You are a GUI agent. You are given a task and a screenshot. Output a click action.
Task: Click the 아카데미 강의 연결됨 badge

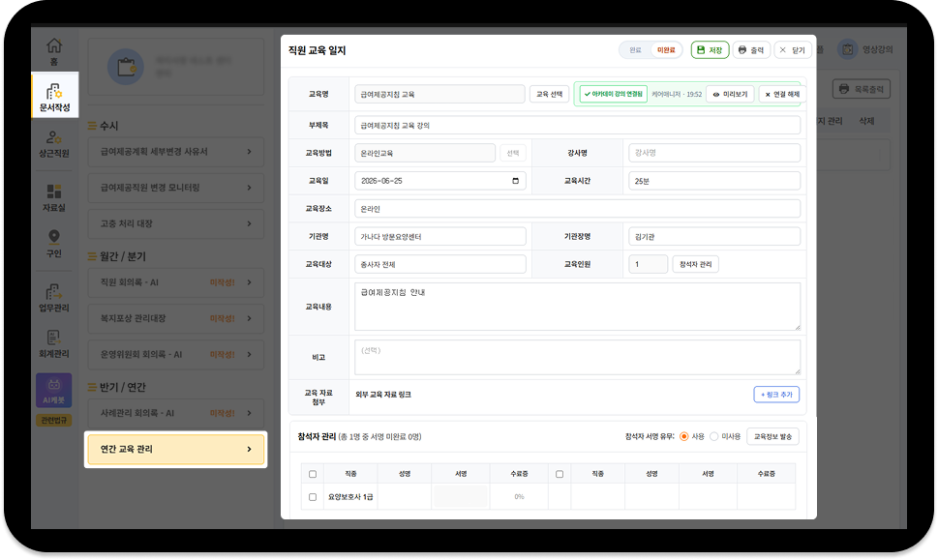point(613,95)
